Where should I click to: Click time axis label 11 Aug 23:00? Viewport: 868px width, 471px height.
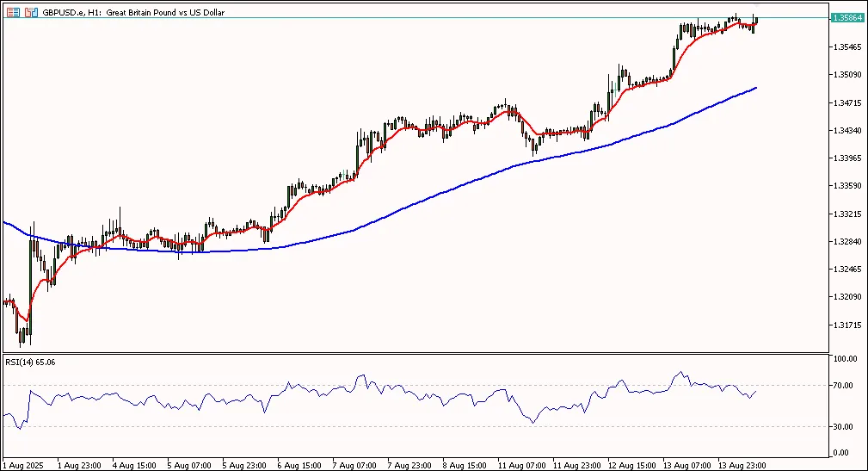point(576,466)
